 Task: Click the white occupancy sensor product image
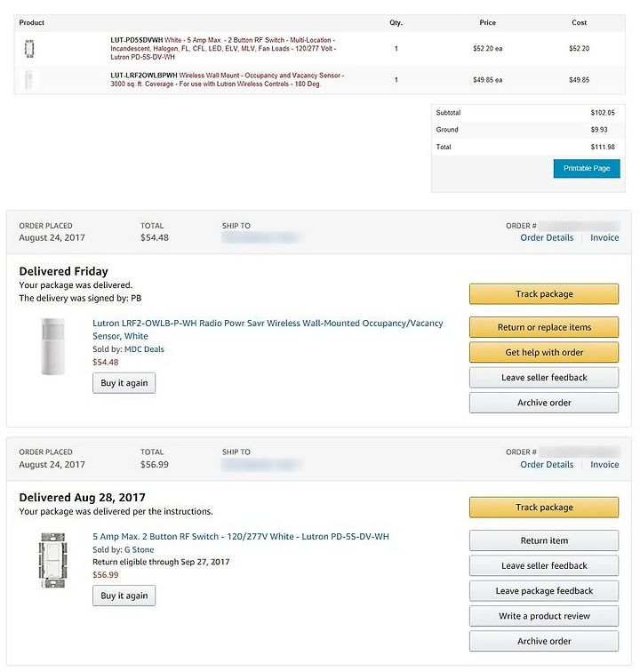point(52,347)
